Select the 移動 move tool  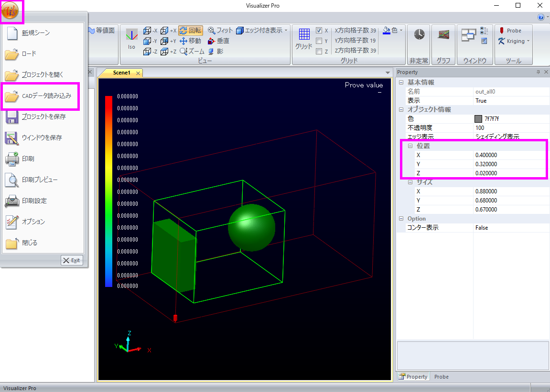click(x=191, y=41)
